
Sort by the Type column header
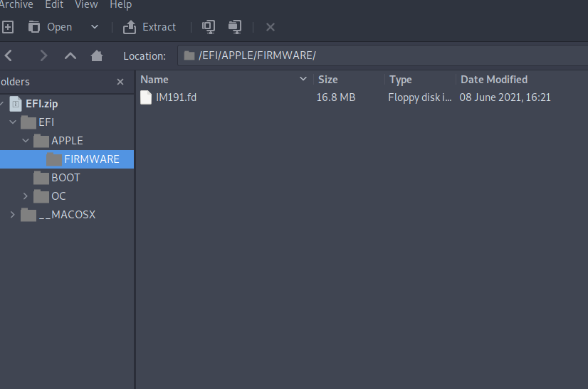pyautogui.click(x=400, y=80)
